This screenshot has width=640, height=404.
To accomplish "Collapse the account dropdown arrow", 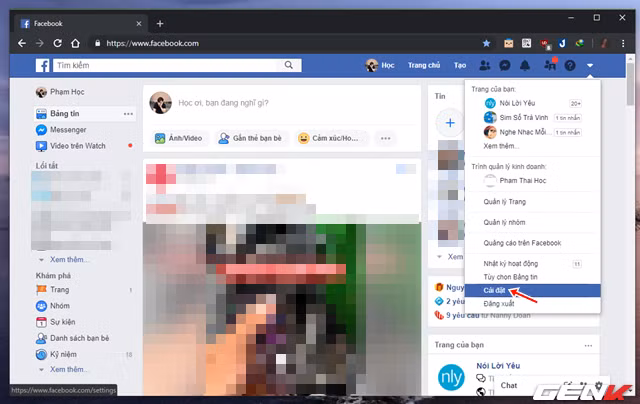I will [x=590, y=65].
